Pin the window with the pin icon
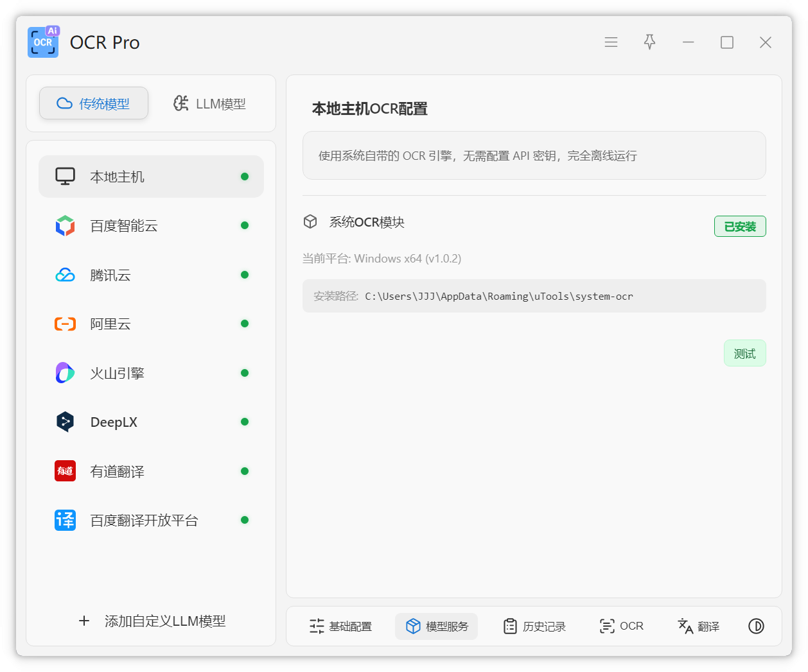808x672 pixels. (649, 42)
